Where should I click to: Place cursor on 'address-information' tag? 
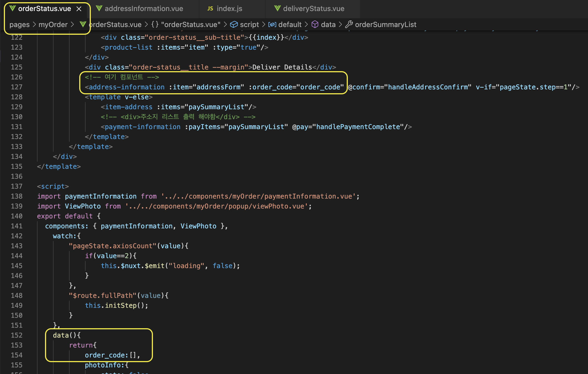pyautogui.click(x=126, y=87)
